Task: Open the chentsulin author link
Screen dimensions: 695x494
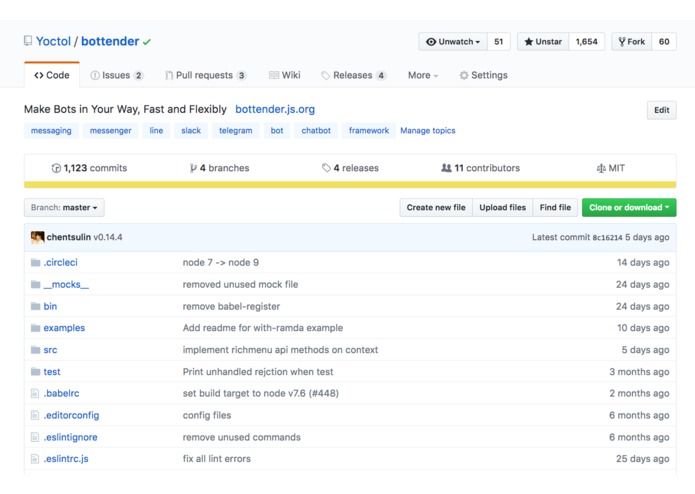Action: (69, 237)
